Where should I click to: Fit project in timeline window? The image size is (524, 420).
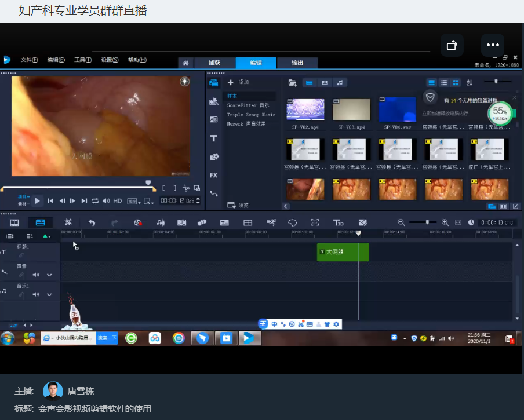(458, 222)
